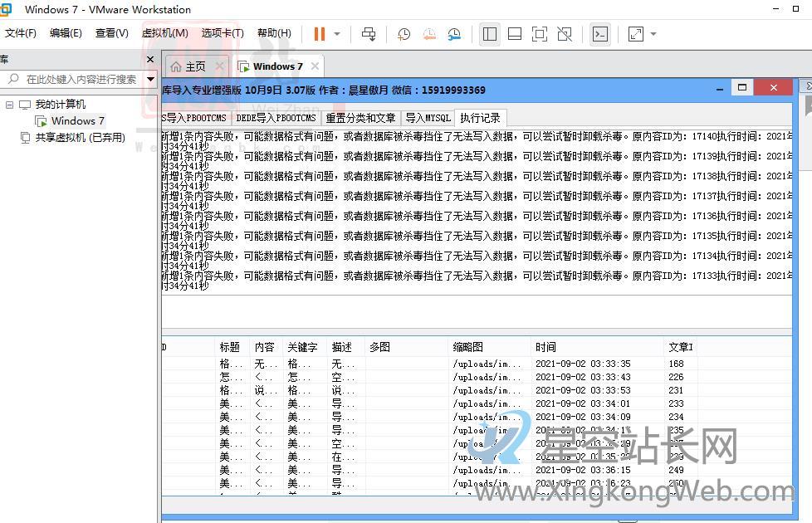Toggle the thumbnail bar visibility

click(x=515, y=34)
